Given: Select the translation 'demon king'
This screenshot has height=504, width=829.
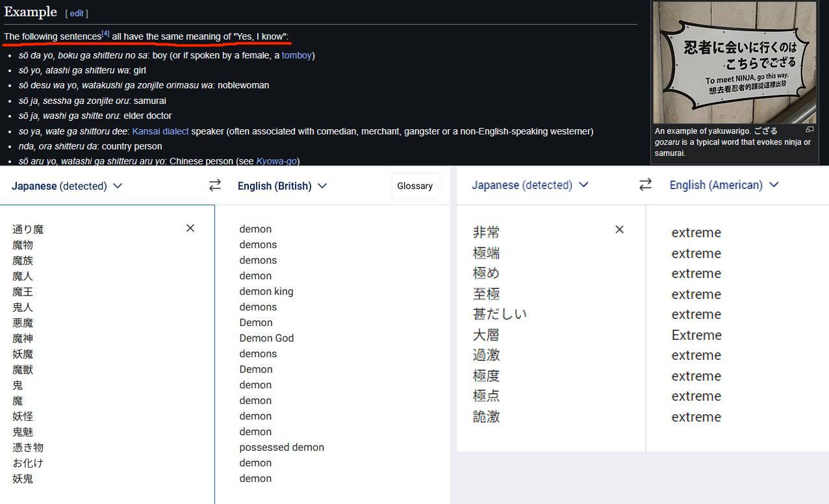Looking at the screenshot, I should (x=266, y=292).
